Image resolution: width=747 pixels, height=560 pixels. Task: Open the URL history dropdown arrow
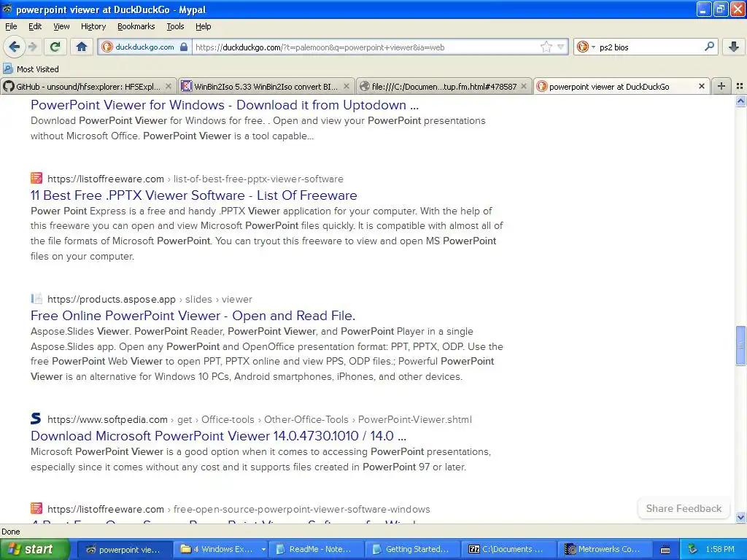pyautogui.click(x=561, y=47)
